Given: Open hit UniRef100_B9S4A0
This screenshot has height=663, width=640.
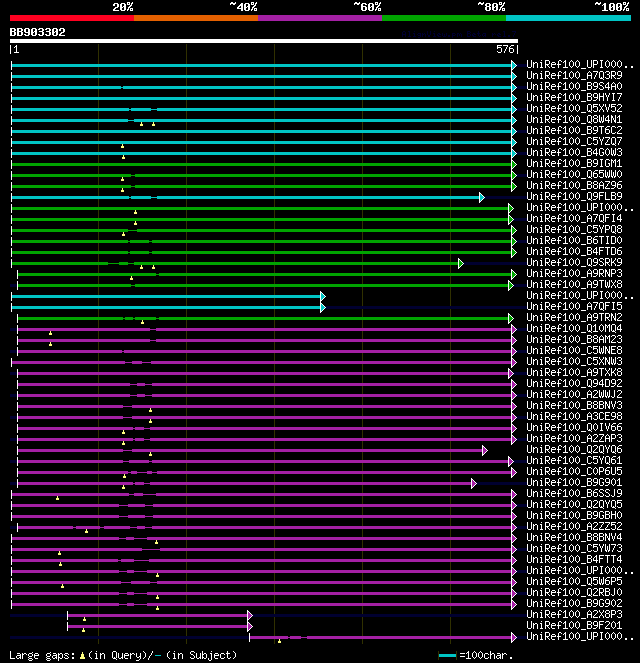Looking at the screenshot, I should coord(574,86).
